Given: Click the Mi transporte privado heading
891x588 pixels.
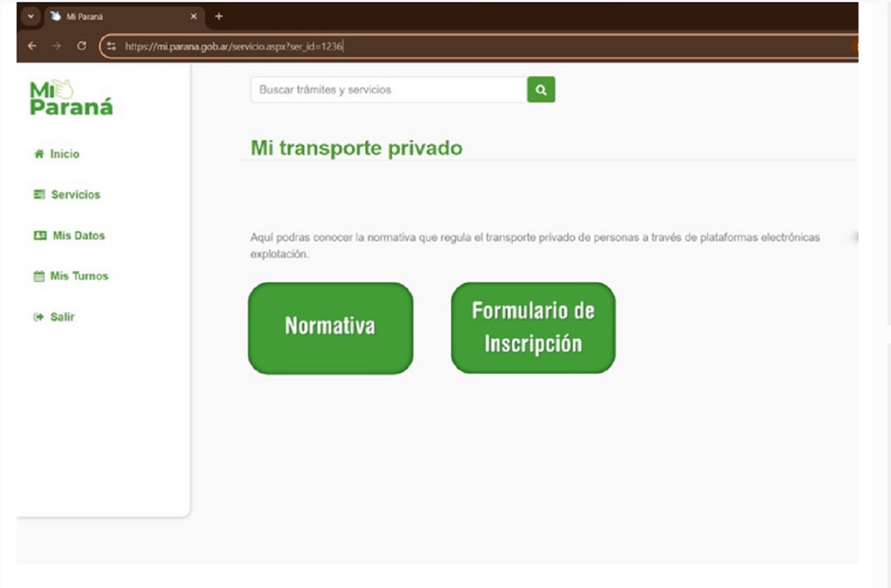Looking at the screenshot, I should tap(356, 148).
